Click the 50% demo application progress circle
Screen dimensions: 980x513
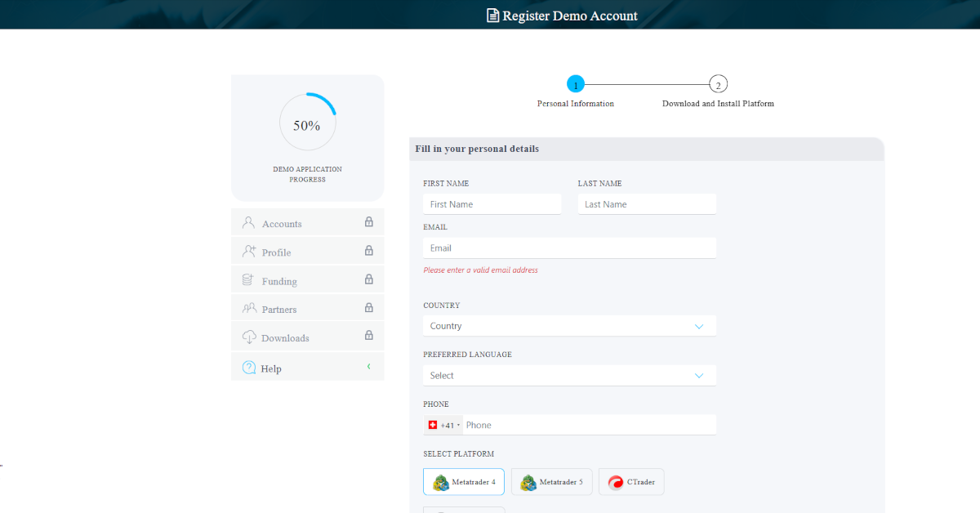[307, 124]
